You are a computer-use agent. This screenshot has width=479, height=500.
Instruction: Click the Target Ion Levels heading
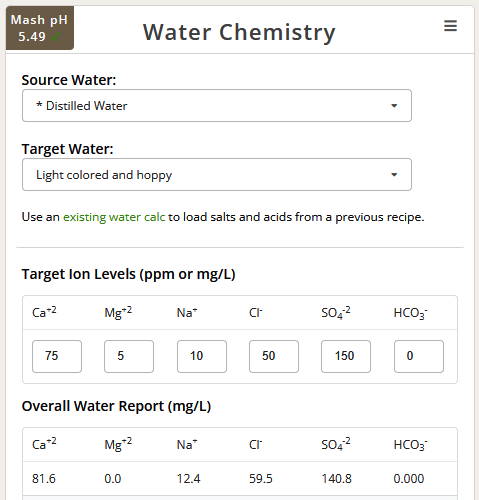click(x=129, y=274)
